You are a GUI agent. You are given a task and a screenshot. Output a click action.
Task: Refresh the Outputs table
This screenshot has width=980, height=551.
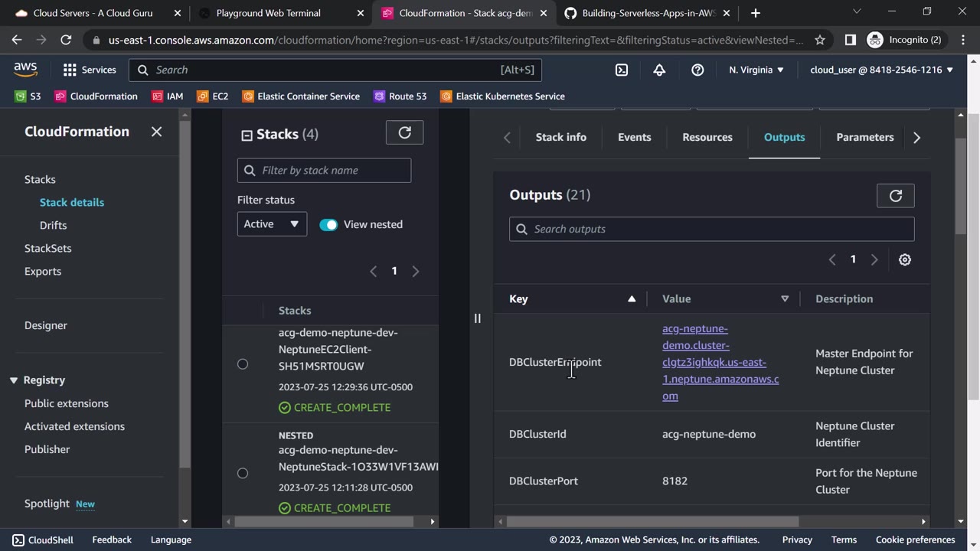[x=895, y=196]
